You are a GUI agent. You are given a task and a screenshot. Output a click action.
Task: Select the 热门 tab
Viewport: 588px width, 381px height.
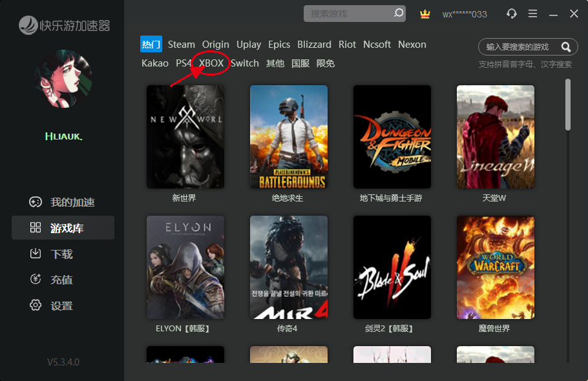(151, 44)
